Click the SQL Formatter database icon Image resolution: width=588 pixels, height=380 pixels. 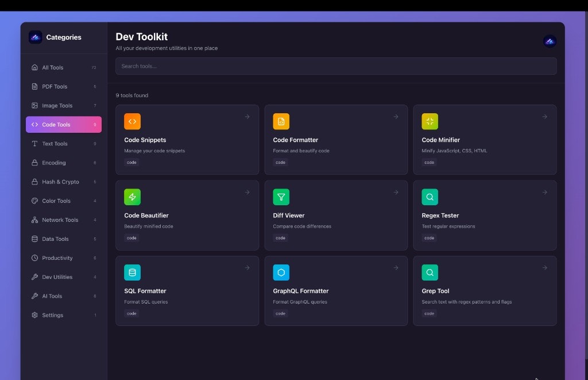[133, 272]
